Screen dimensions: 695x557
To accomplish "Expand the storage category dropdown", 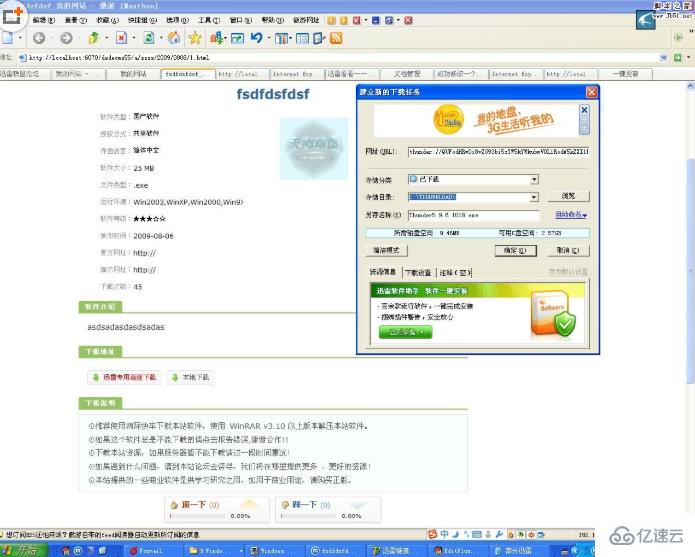I will pos(534,179).
